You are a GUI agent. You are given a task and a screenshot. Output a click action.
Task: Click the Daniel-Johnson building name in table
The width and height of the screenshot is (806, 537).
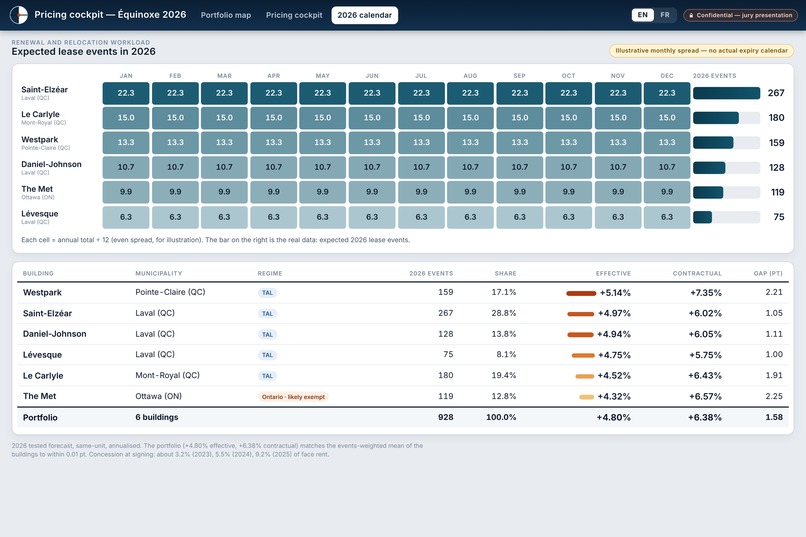tap(54, 334)
